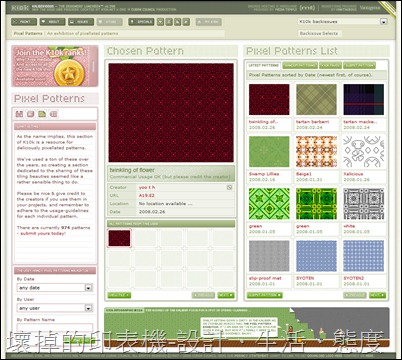Open the Issues nav button
402x360 pixels.
(81, 22)
